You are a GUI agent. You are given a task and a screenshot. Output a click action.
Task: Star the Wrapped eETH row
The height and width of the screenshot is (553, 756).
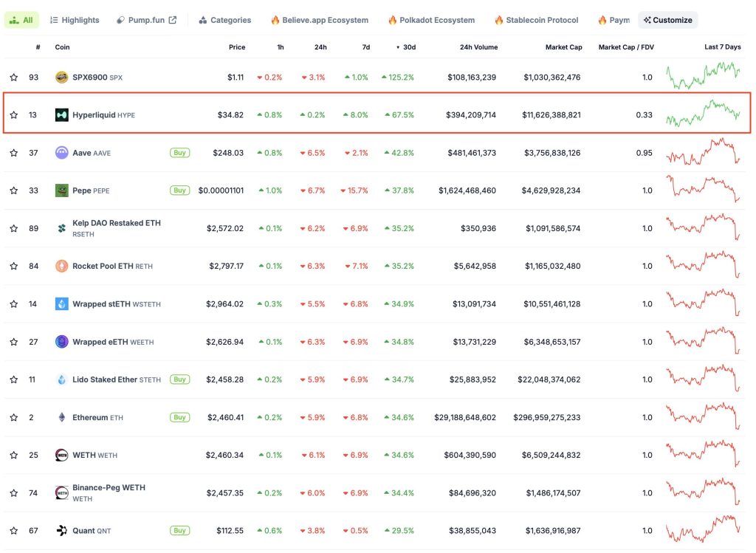pyautogui.click(x=13, y=342)
